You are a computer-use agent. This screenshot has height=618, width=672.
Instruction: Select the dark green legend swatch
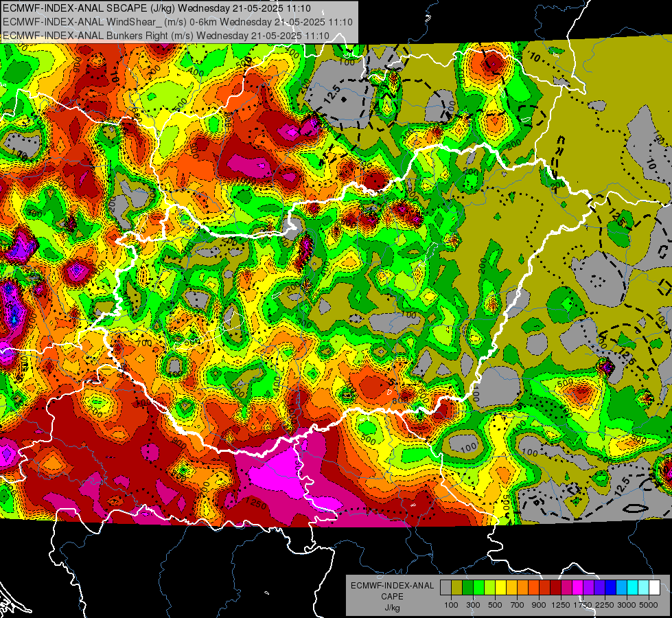point(467,588)
